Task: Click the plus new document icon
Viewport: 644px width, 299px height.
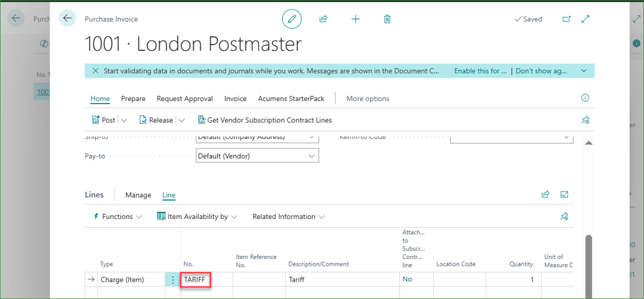Action: [x=355, y=19]
